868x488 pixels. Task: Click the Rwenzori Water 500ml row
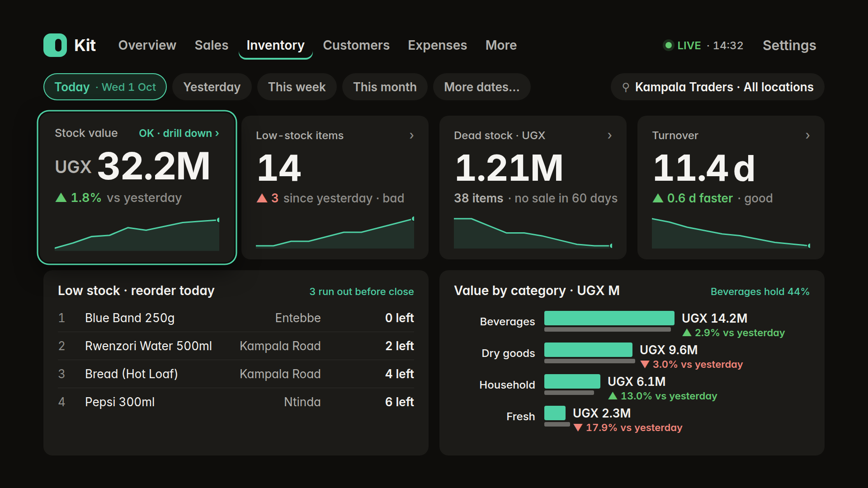coord(236,346)
